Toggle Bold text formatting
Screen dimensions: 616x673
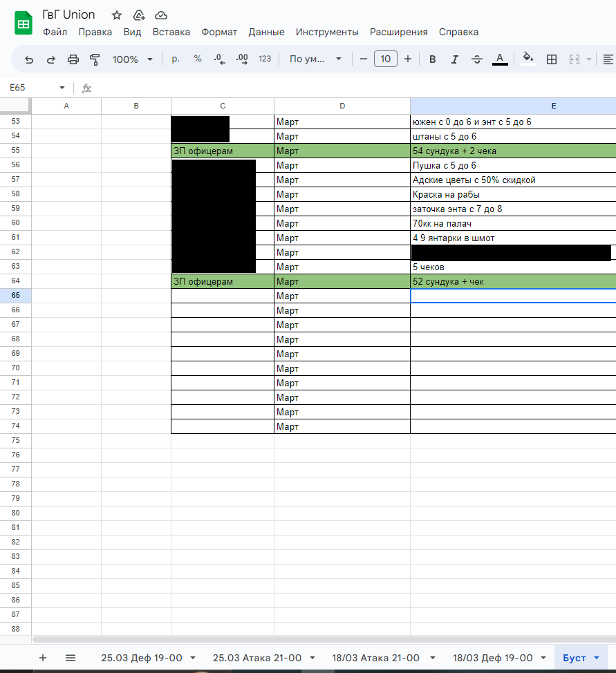click(433, 59)
